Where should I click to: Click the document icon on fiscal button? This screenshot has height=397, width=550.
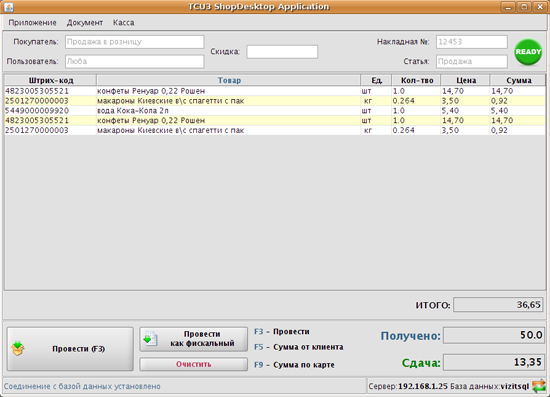pyautogui.click(x=150, y=339)
